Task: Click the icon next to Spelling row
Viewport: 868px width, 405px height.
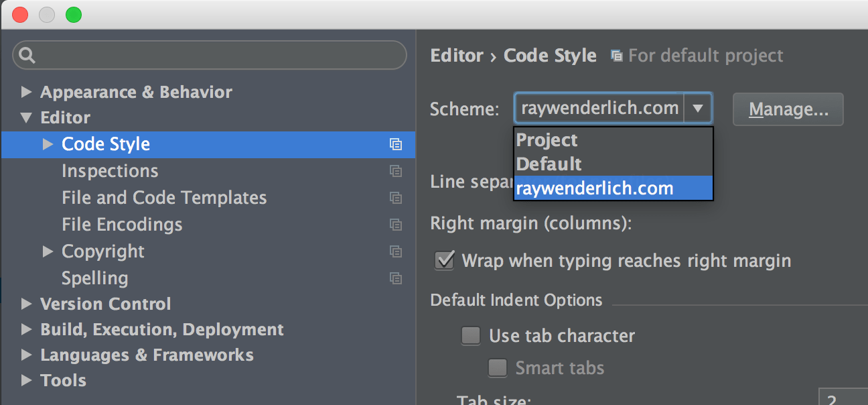Action: [396, 278]
